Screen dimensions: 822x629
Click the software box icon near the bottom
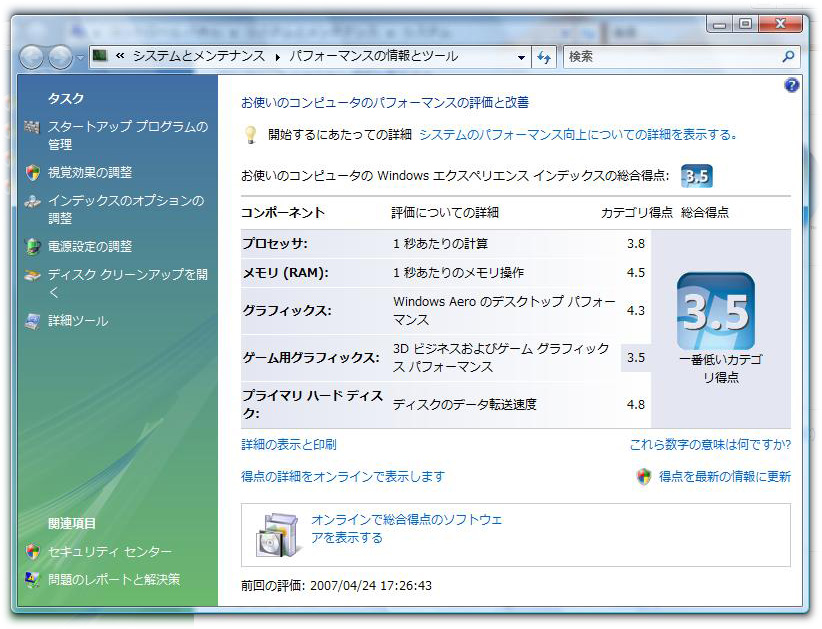(278, 535)
